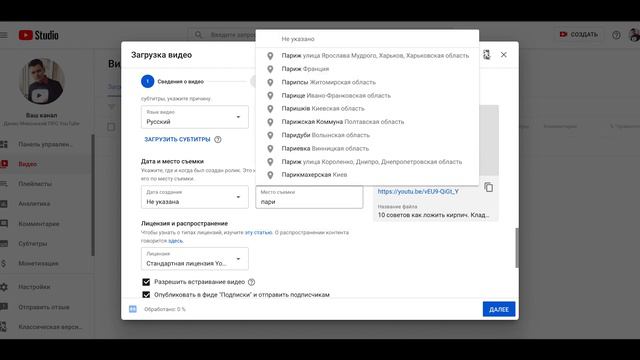Open the youtu.be video link

418,191
